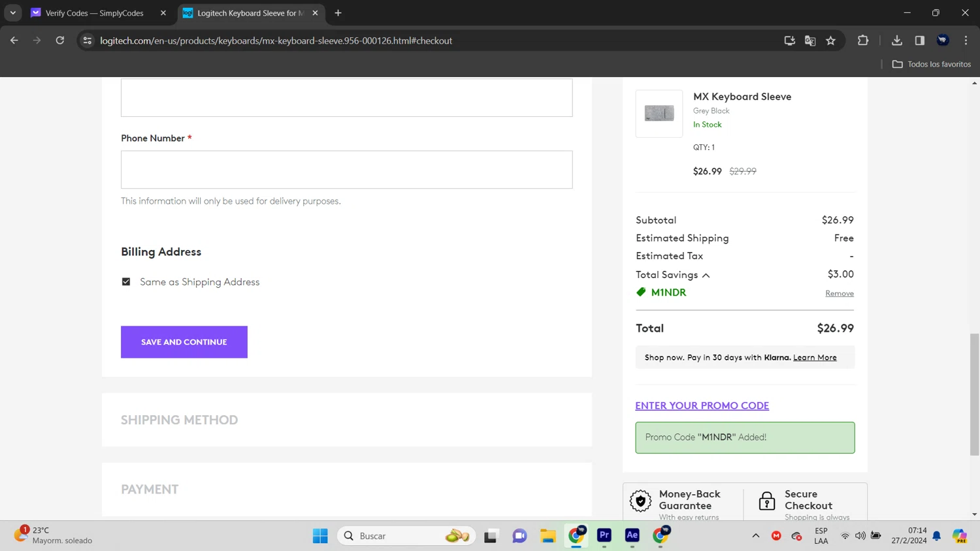980x551 pixels.
Task: Click the PAYMENT section heading
Action: click(x=150, y=490)
